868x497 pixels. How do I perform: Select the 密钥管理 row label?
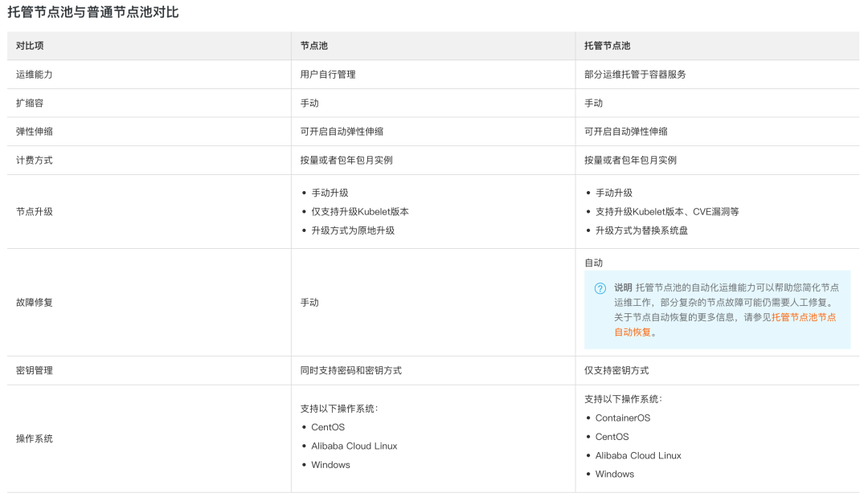(35, 370)
